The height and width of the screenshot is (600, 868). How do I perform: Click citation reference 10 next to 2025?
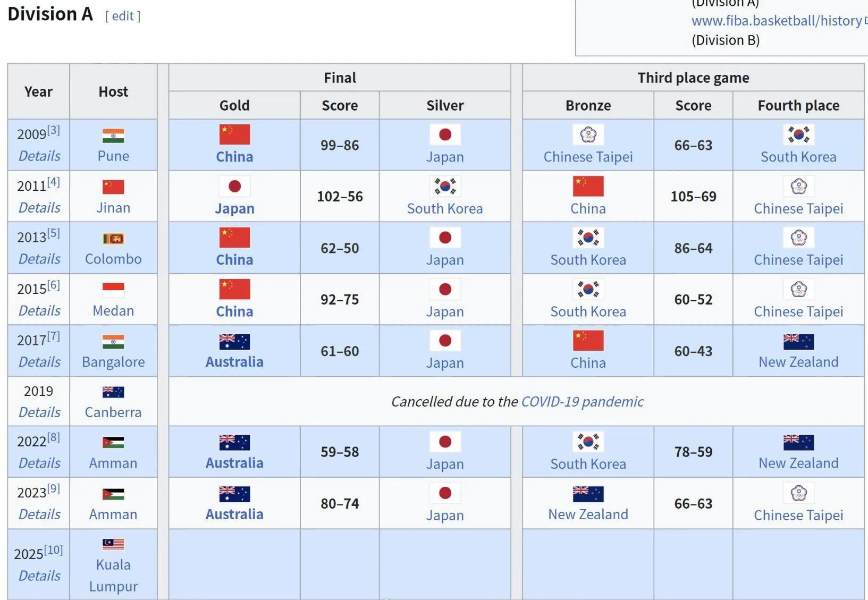click(x=53, y=550)
